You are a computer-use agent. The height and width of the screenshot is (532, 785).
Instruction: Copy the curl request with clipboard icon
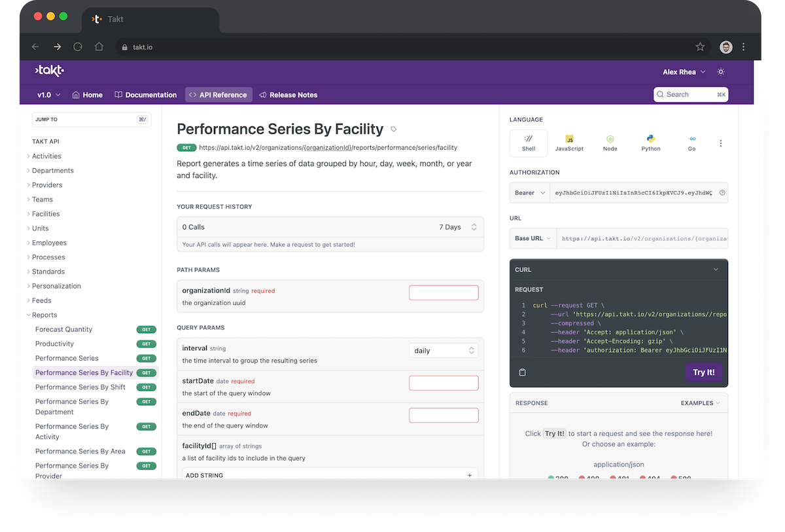[522, 372]
